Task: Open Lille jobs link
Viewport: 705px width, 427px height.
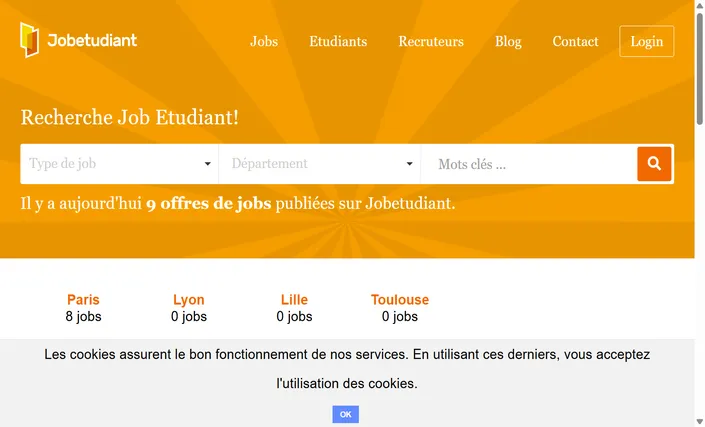Action: pyautogui.click(x=294, y=299)
